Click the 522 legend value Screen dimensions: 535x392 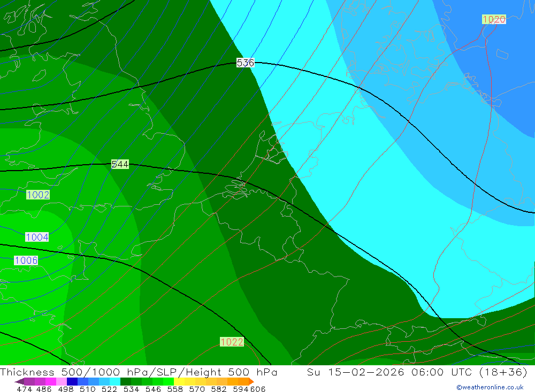tap(109, 389)
